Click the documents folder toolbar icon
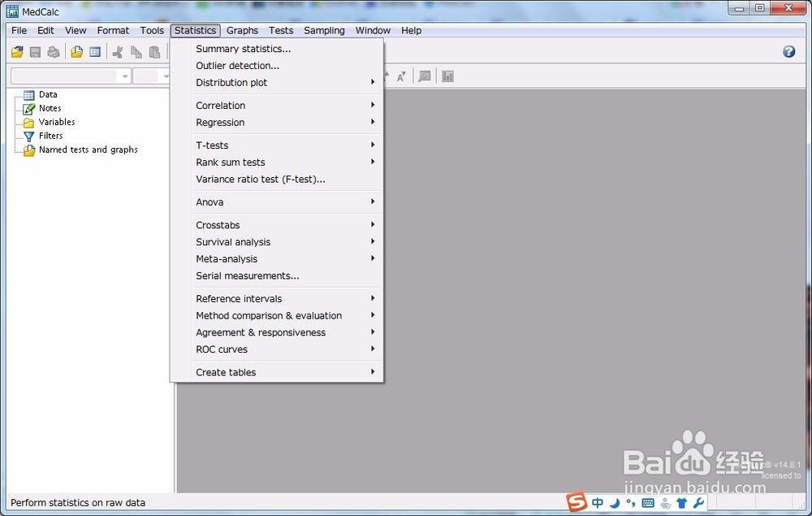Image resolution: width=812 pixels, height=516 pixels. [x=76, y=52]
